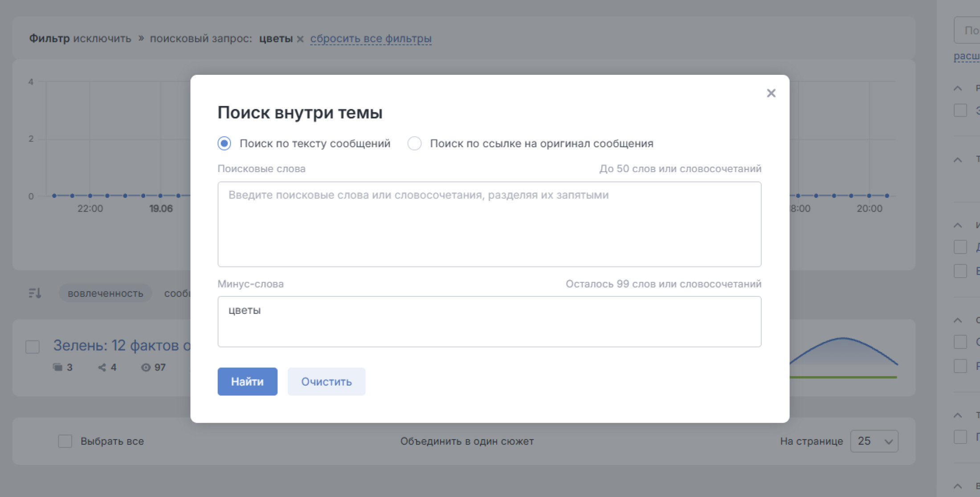Tick the upper checkbox in fourth sidebar section
Image resolution: width=980 pixels, height=497 pixels.
(x=960, y=342)
